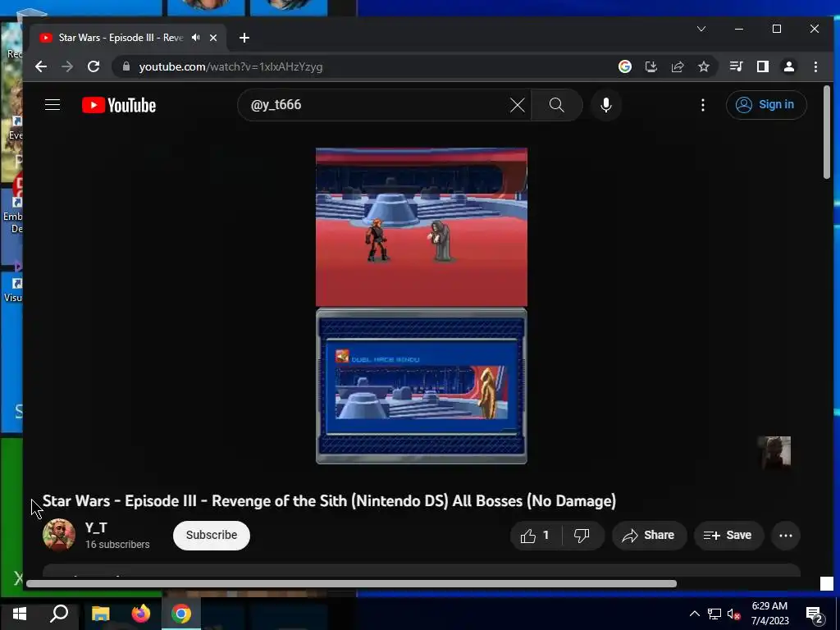Open the muted volume tray icon
The height and width of the screenshot is (630, 840).
(734, 614)
